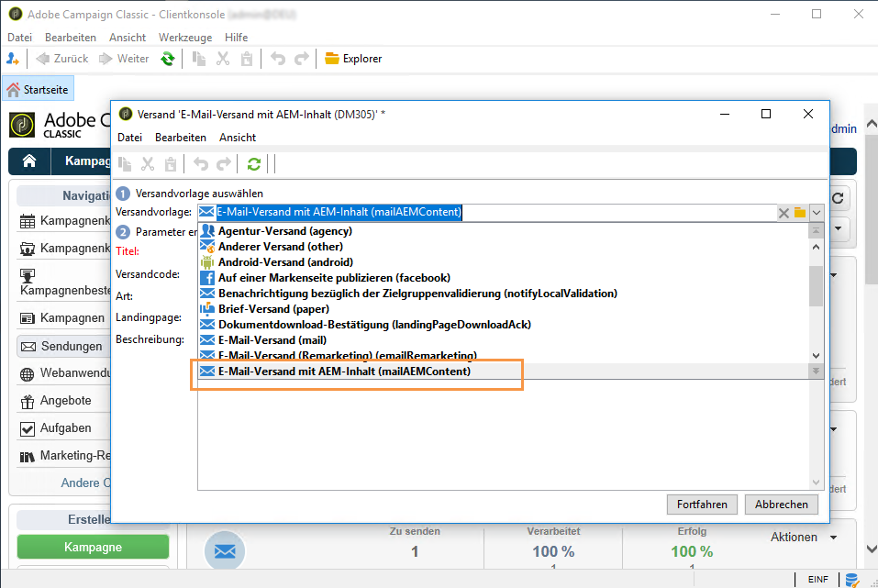Click the redo arrow in main toolbar
The height and width of the screenshot is (588, 878).
(x=302, y=59)
